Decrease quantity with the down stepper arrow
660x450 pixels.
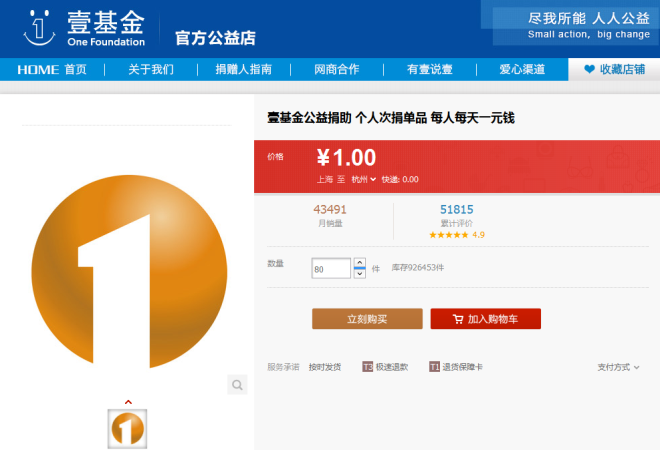[360, 273]
